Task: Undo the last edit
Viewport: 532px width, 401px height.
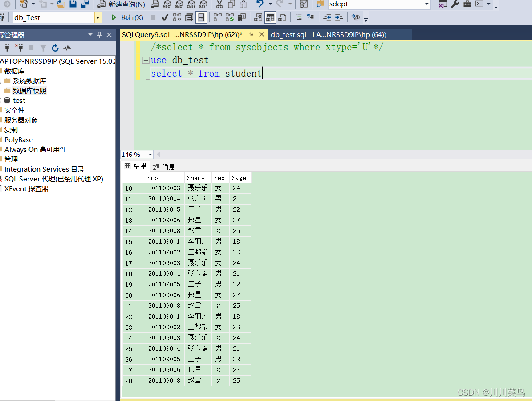Action: pos(260,4)
